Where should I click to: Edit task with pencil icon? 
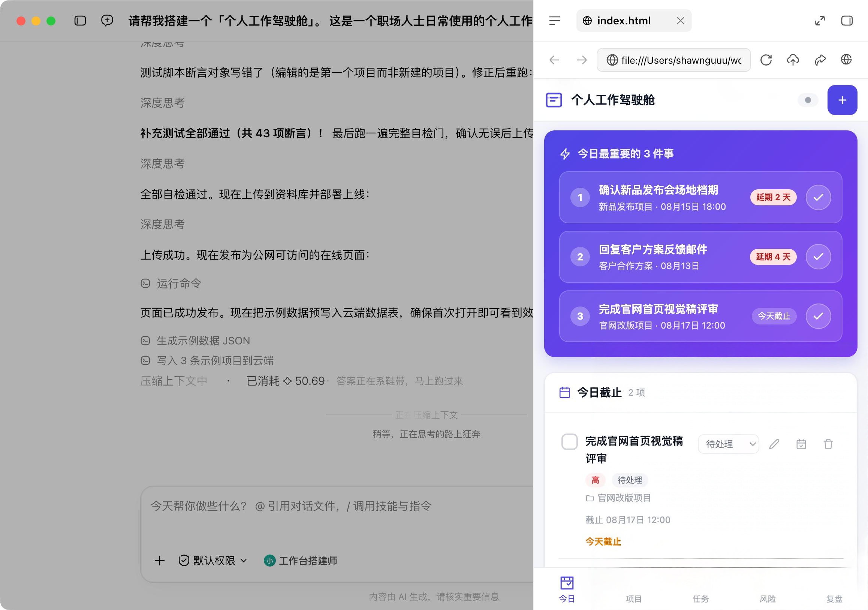point(774,444)
